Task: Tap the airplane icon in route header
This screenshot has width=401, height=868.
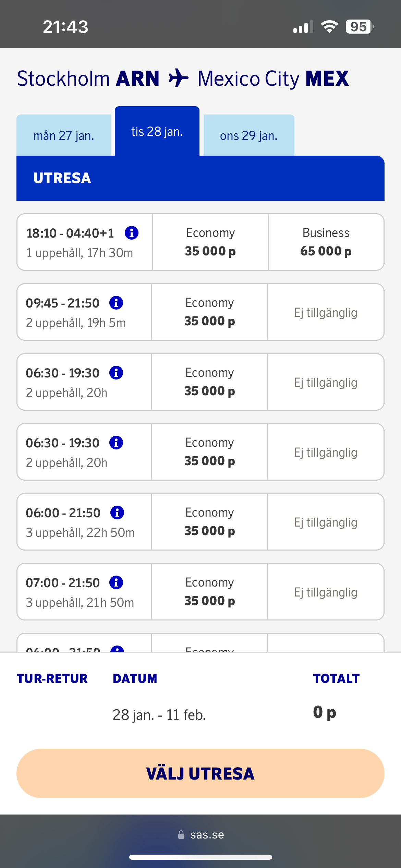Action: (x=179, y=78)
